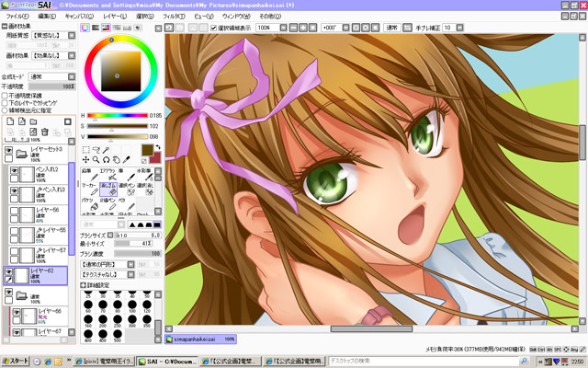Open テクスチャなし brush texture dropdown
The width and height of the screenshot is (588, 368).
(130, 274)
